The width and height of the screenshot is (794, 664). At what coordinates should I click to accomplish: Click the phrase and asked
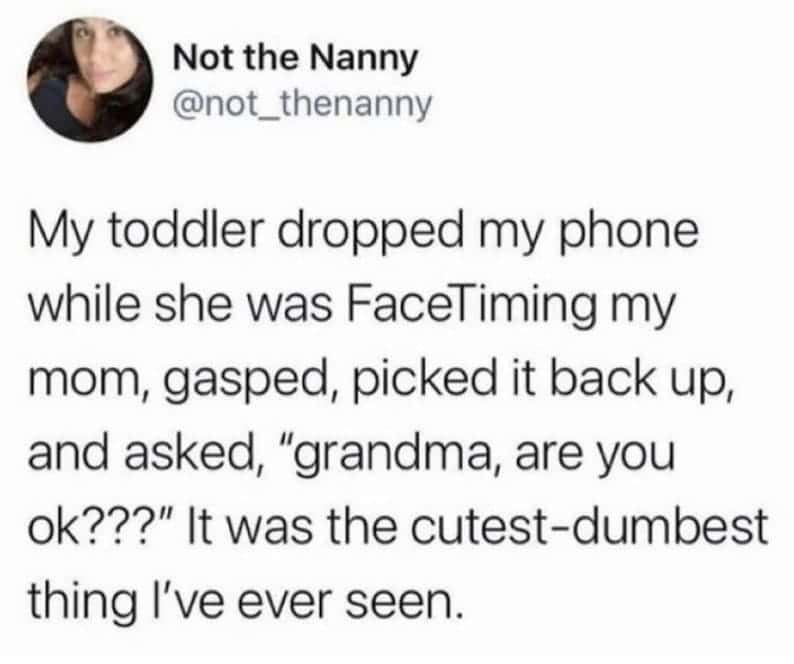pyautogui.click(x=146, y=453)
